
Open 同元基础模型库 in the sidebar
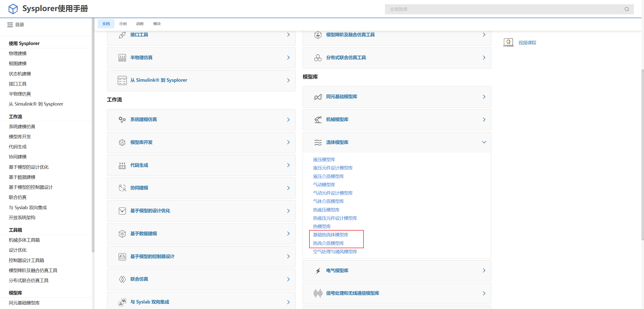pos(24,303)
